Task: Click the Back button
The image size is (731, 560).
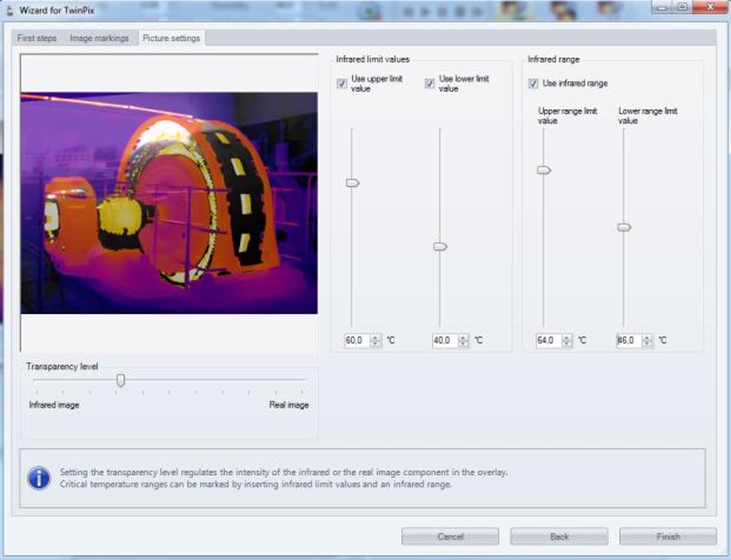Action: click(x=559, y=537)
